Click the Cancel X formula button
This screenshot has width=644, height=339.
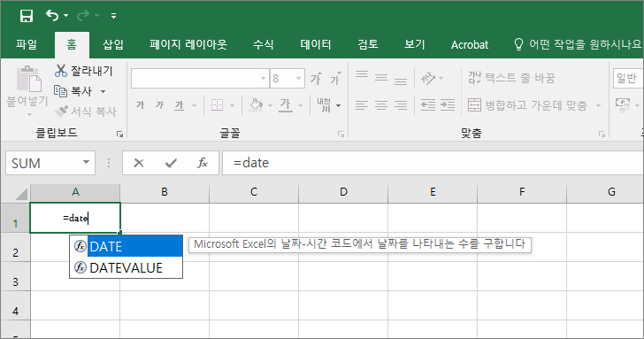tap(139, 163)
